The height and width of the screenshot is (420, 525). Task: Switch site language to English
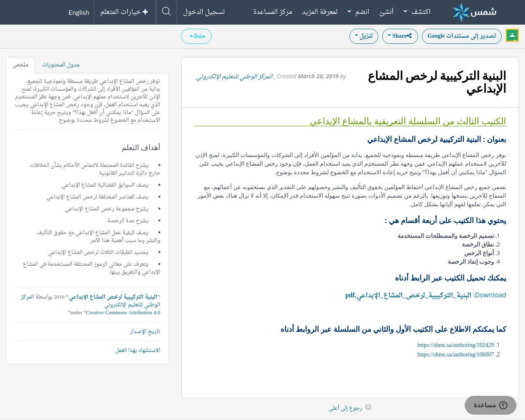[x=80, y=12]
